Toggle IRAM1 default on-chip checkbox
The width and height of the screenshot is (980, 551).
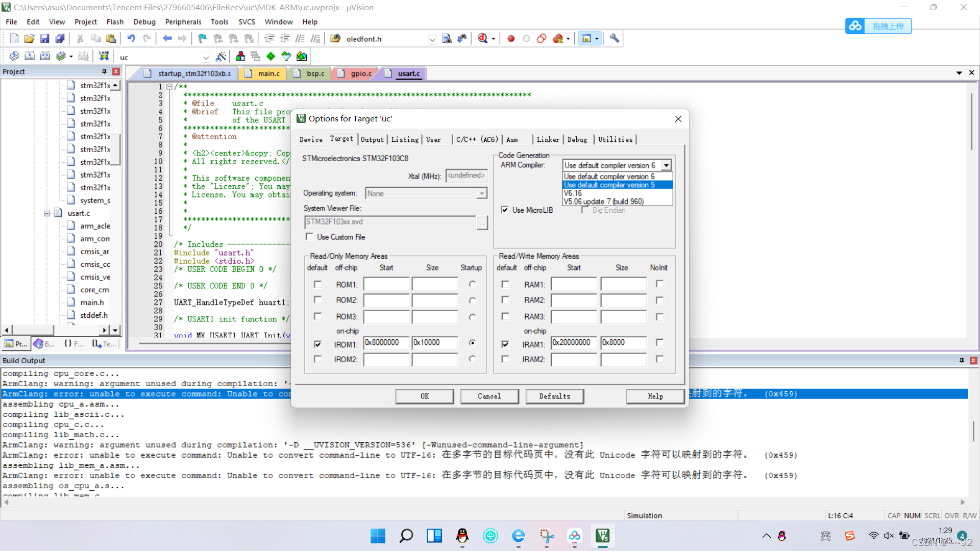(505, 342)
